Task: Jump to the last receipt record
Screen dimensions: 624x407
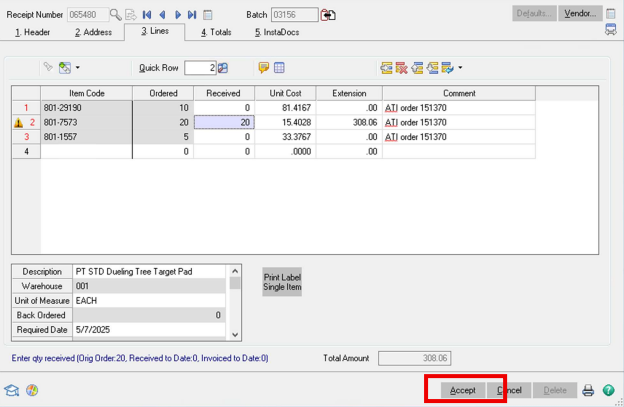Action: click(x=192, y=15)
